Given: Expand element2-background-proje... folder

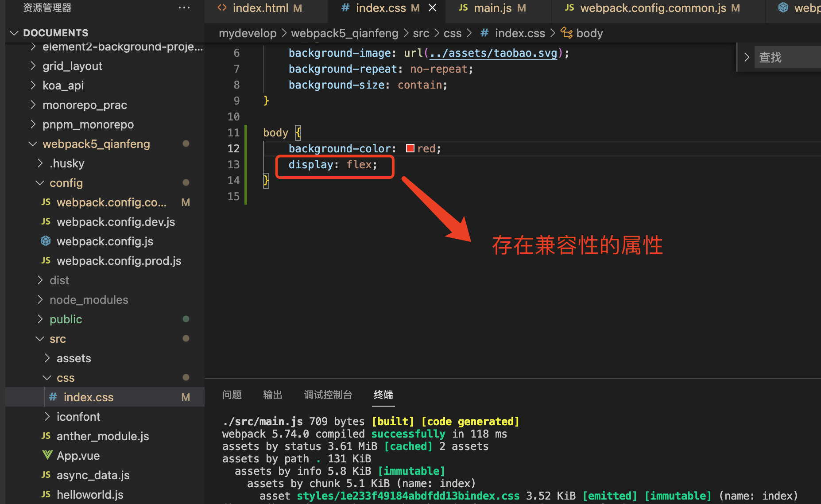Looking at the screenshot, I should [x=123, y=47].
